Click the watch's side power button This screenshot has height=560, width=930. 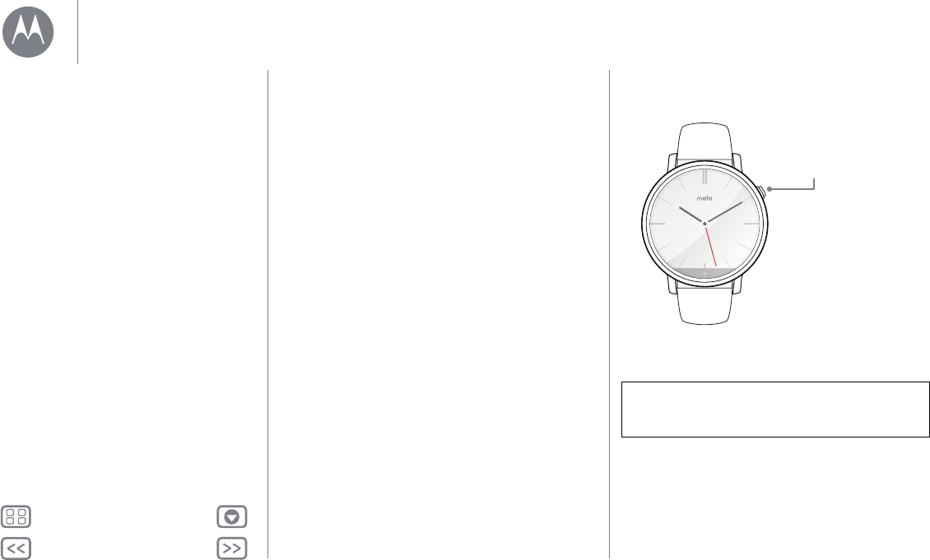(763, 191)
